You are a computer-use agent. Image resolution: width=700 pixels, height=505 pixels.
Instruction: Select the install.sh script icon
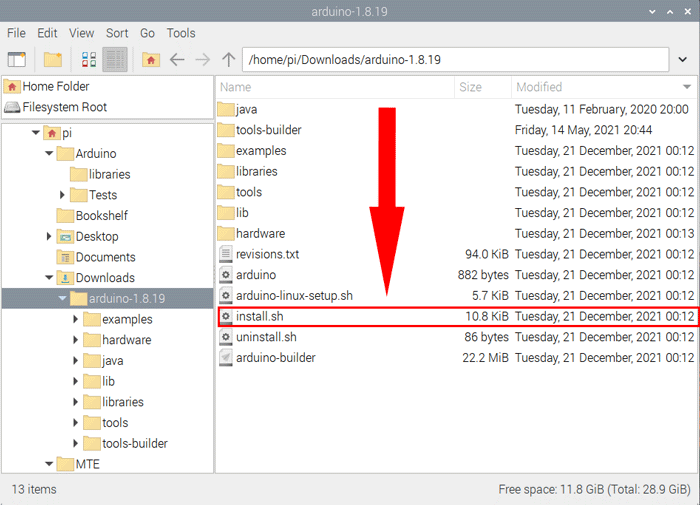click(x=226, y=317)
